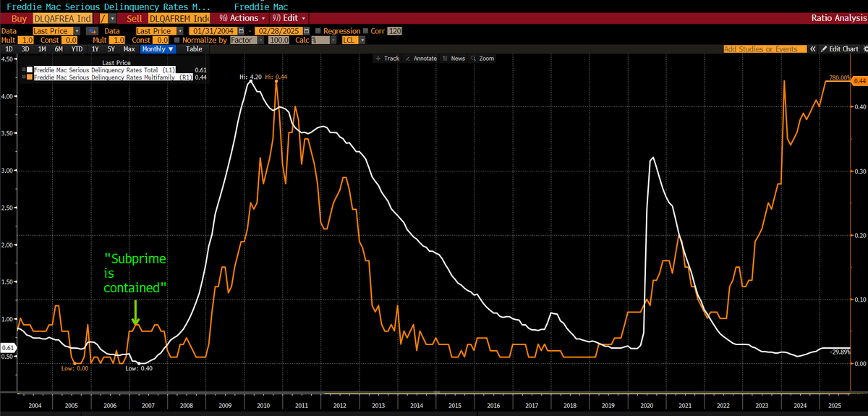Click the chart settings gear icon

click(x=864, y=48)
